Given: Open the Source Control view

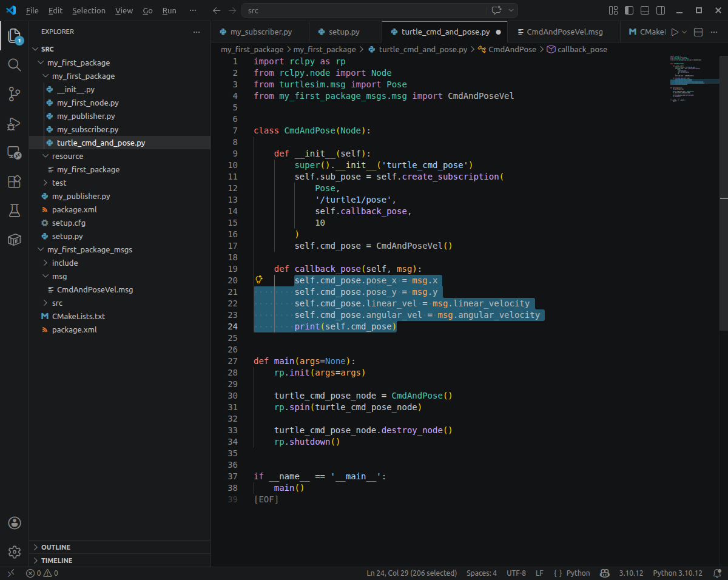Looking at the screenshot, I should (15, 93).
